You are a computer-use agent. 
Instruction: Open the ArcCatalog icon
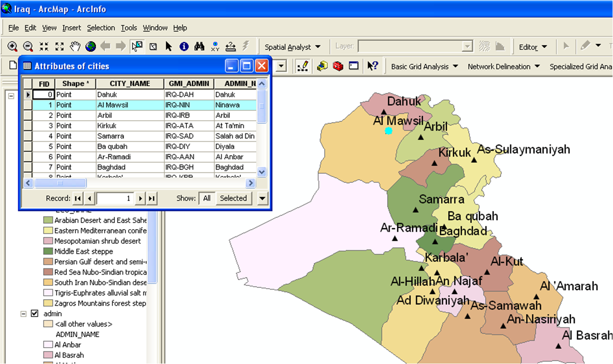point(322,66)
